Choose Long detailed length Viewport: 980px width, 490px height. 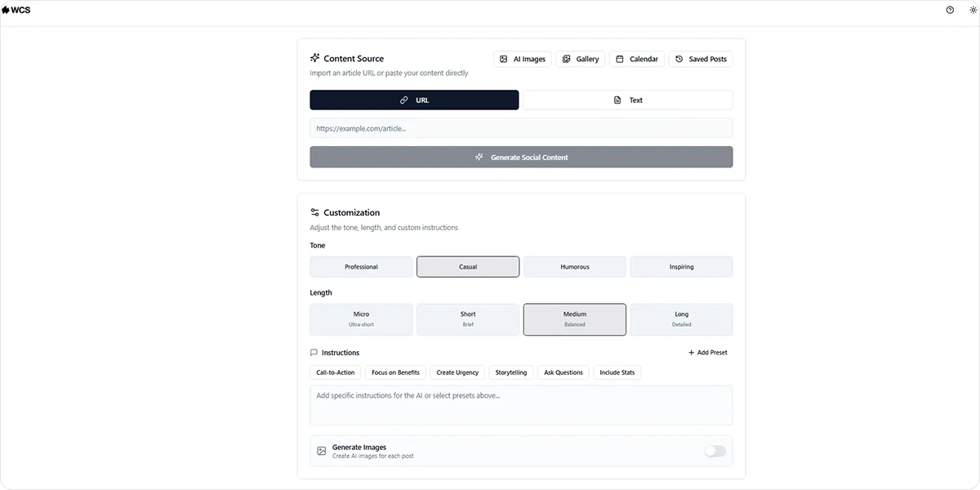click(x=682, y=319)
